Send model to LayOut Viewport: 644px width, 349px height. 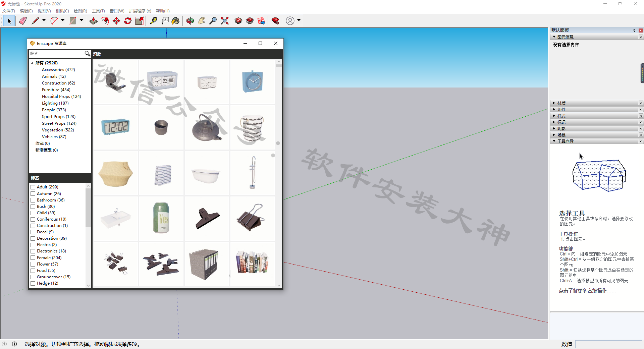click(261, 21)
